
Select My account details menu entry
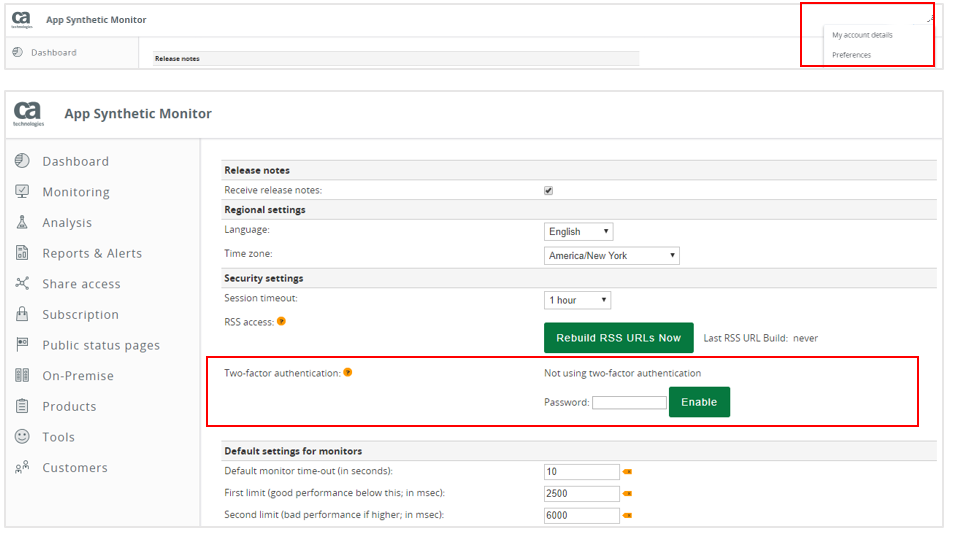click(x=862, y=35)
